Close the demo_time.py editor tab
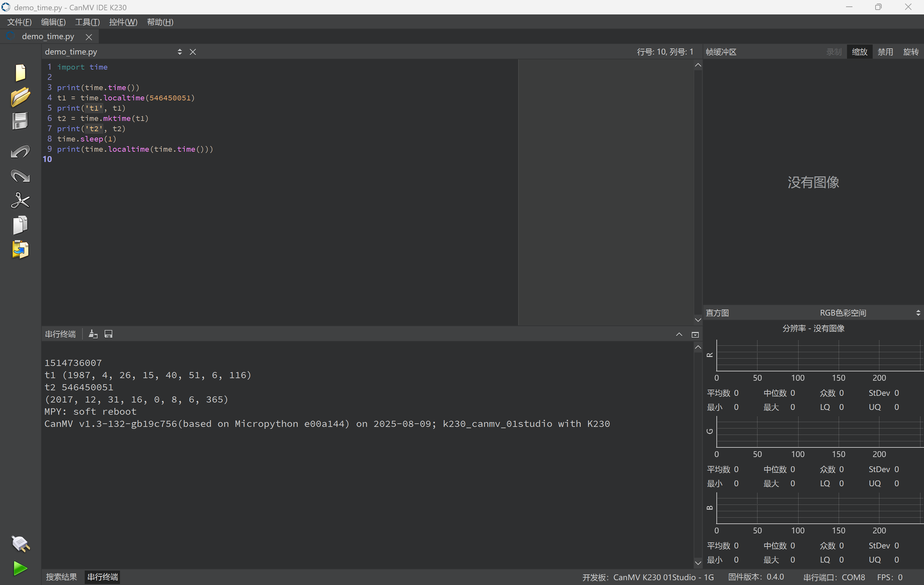This screenshot has width=924, height=585. 89,37
